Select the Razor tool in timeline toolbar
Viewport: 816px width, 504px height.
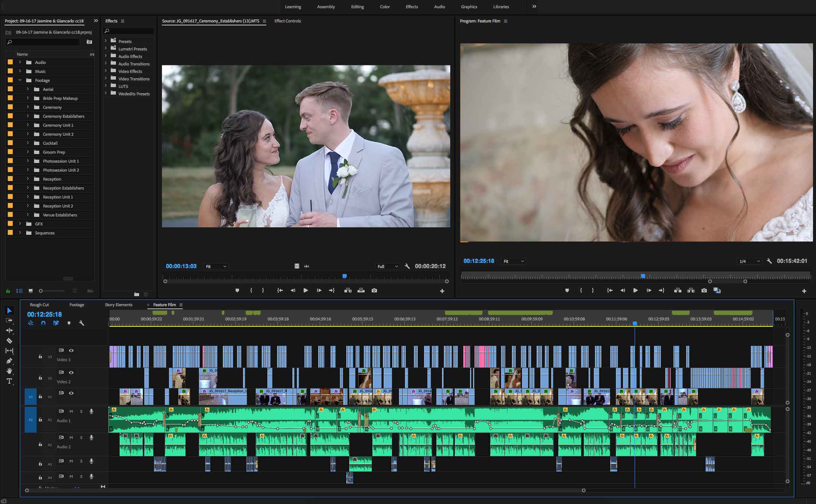click(x=9, y=341)
